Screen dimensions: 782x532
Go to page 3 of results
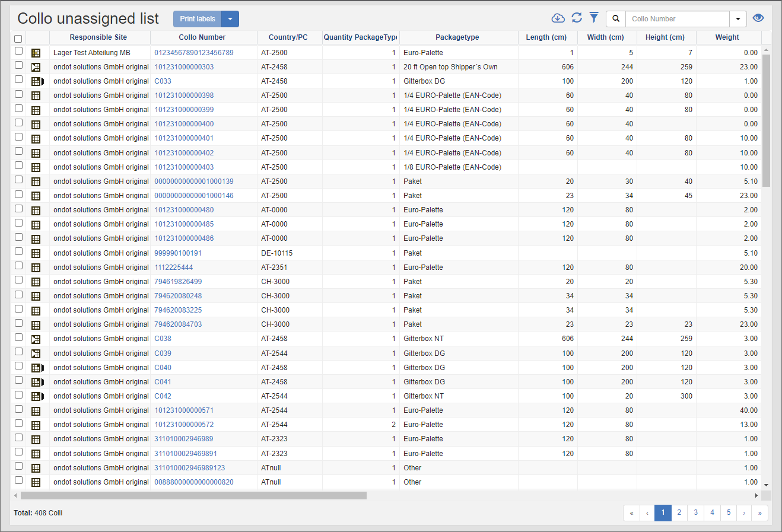coord(696,512)
